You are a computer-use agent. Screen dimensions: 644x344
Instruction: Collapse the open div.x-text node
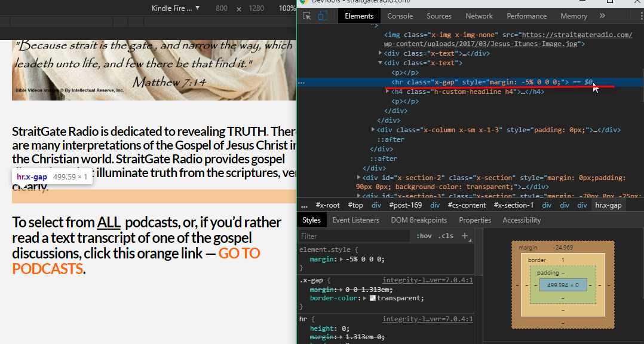click(x=381, y=63)
